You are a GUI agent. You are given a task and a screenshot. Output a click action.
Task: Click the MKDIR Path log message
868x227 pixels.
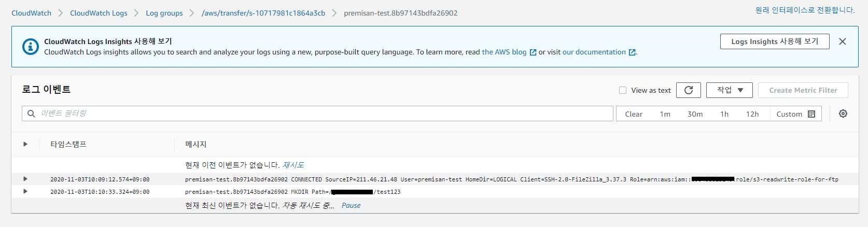coord(293,192)
